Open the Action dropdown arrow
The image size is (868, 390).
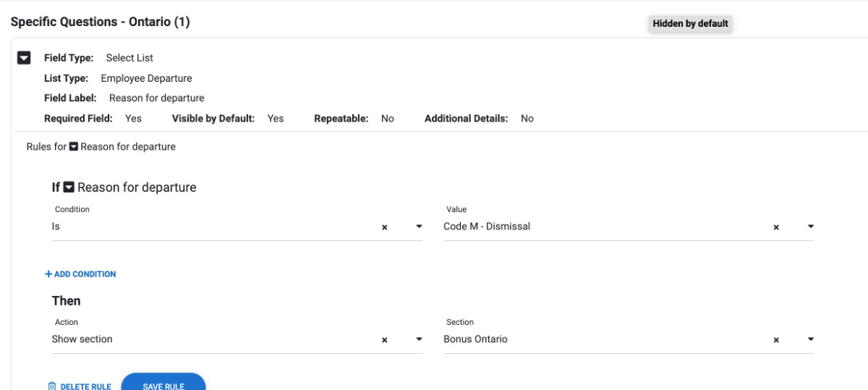419,339
